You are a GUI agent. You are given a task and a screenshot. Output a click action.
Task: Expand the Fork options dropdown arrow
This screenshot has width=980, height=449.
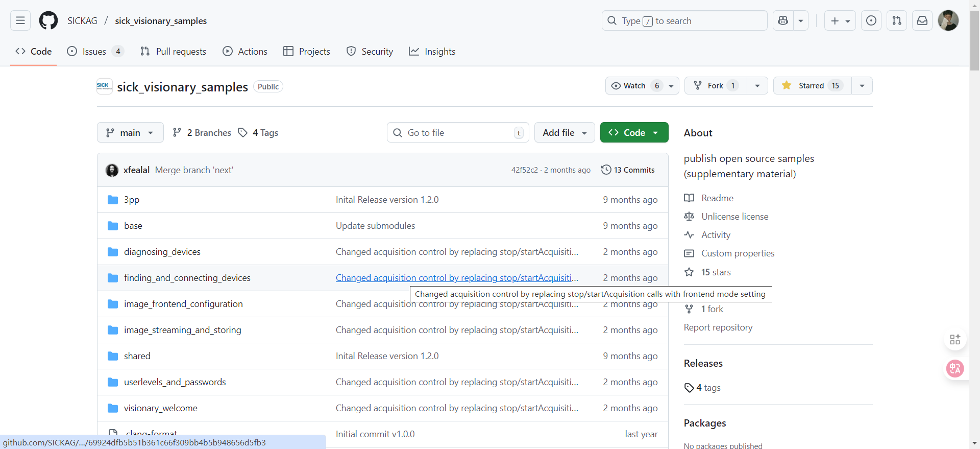pyautogui.click(x=757, y=85)
